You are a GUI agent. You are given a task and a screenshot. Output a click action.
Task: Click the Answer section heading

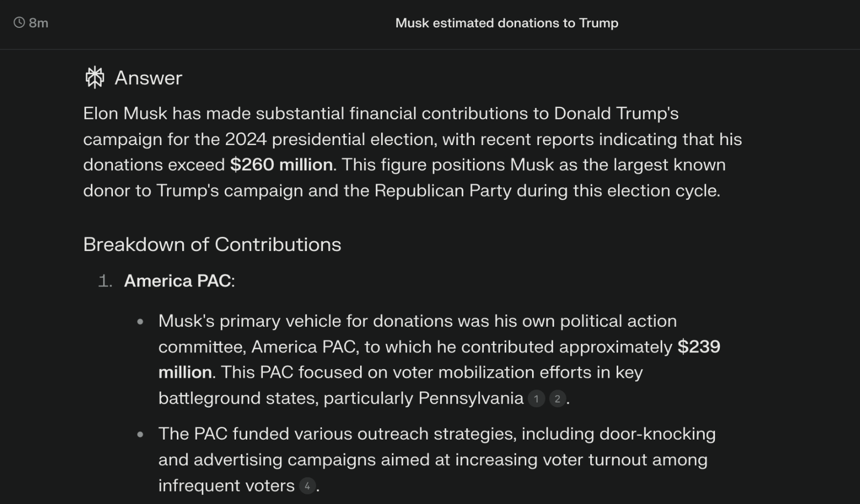[x=148, y=78]
